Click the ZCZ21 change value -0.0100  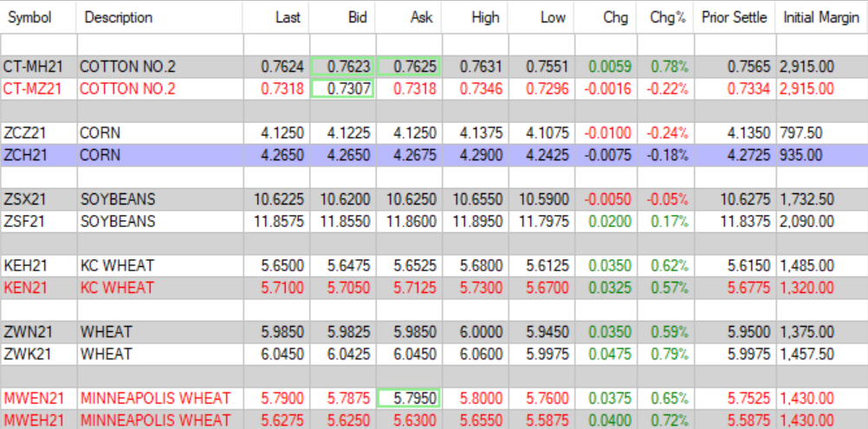point(606,133)
